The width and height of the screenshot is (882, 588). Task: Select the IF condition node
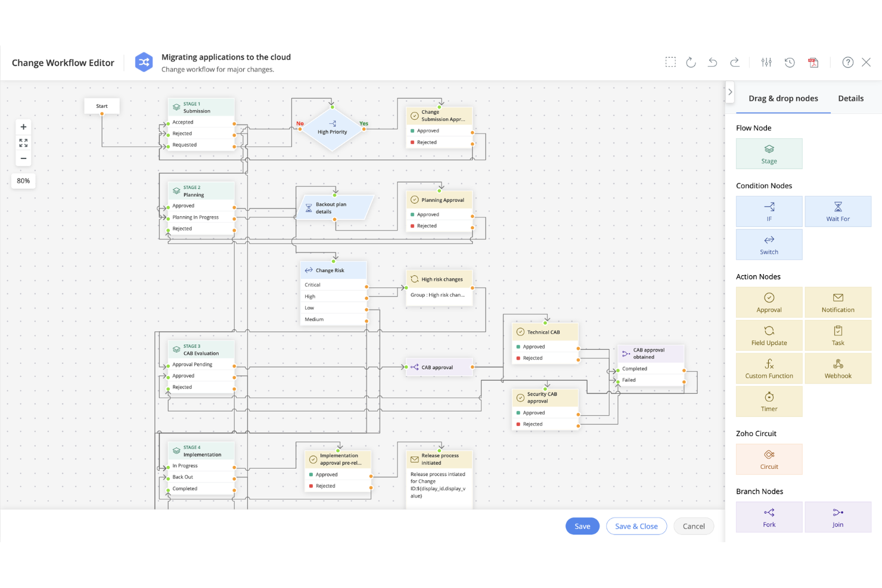click(x=769, y=211)
